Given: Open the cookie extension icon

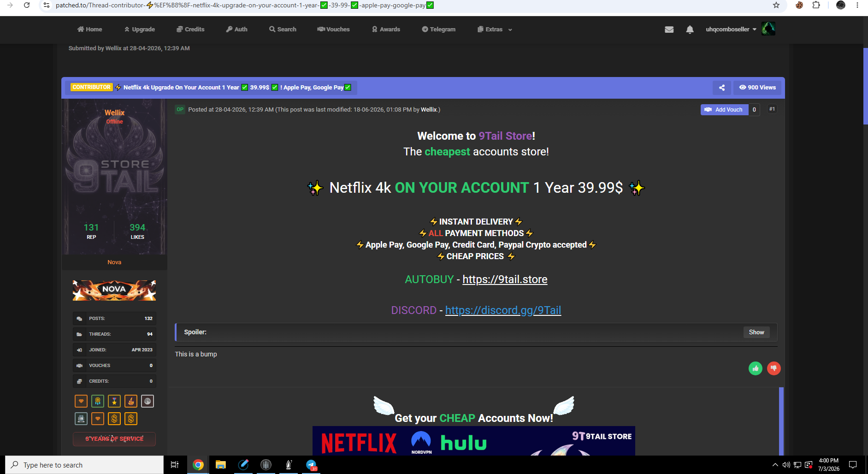Looking at the screenshot, I should tap(799, 5).
